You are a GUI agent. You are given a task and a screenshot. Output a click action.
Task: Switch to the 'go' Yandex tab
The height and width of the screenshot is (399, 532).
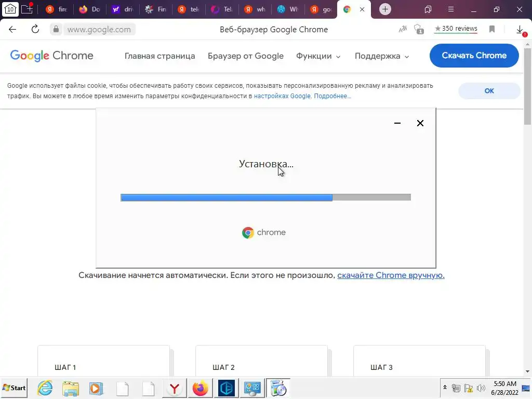pyautogui.click(x=320, y=9)
